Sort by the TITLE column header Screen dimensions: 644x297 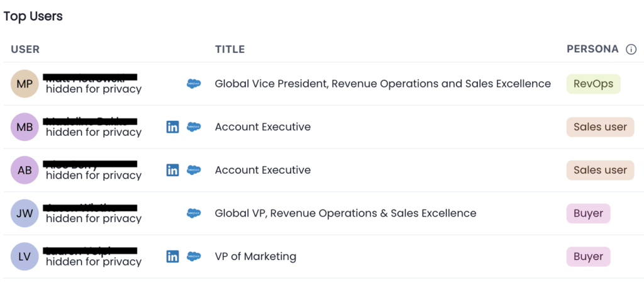click(x=230, y=49)
